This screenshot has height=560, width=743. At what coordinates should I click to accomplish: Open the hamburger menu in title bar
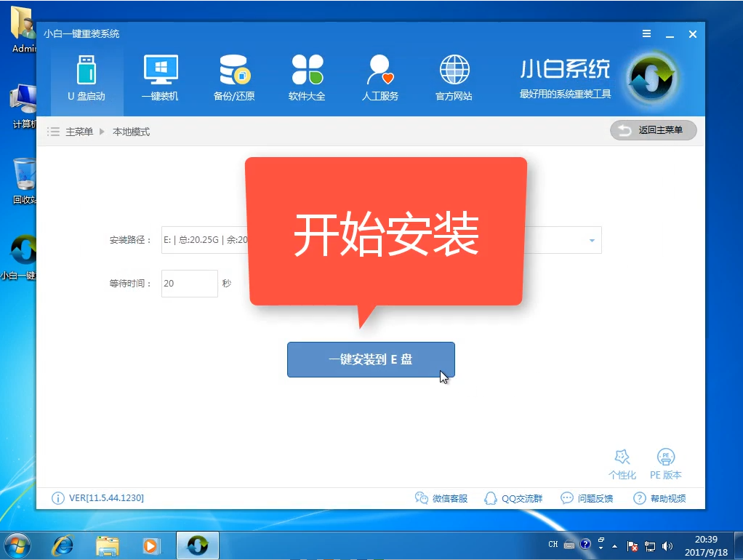tap(646, 34)
